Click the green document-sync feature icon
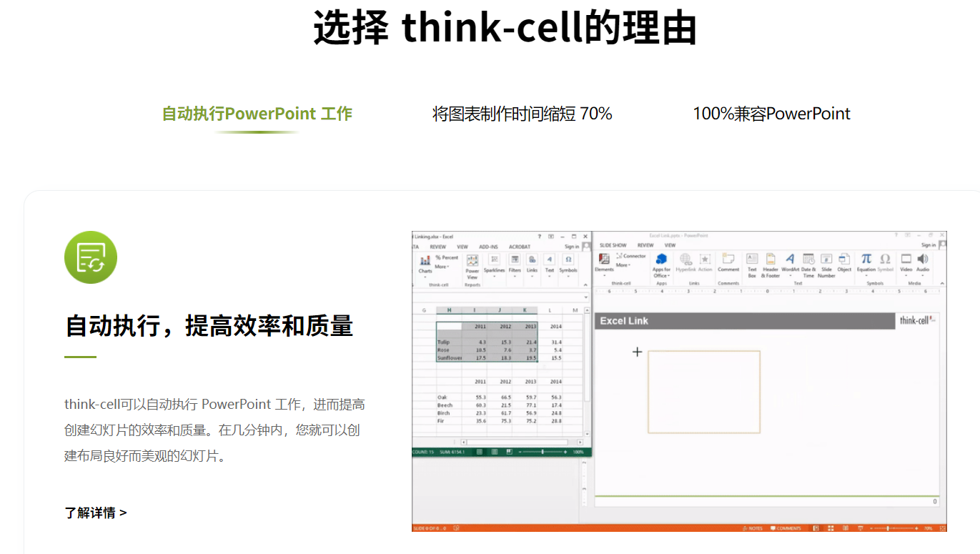This screenshot has height=554, width=980. click(91, 257)
